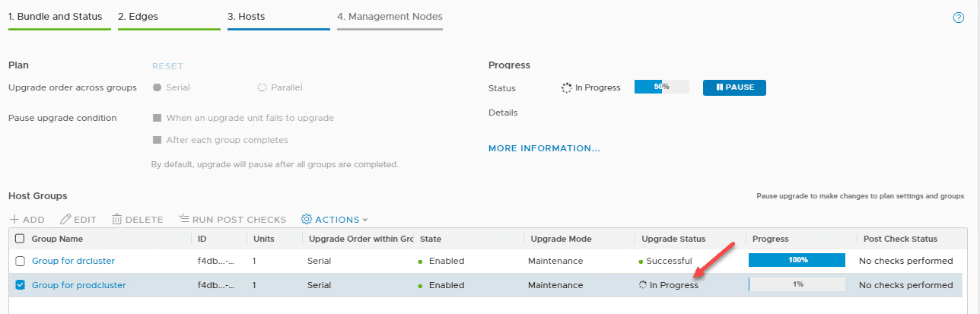Open the help question mark icon

pyautogui.click(x=959, y=17)
